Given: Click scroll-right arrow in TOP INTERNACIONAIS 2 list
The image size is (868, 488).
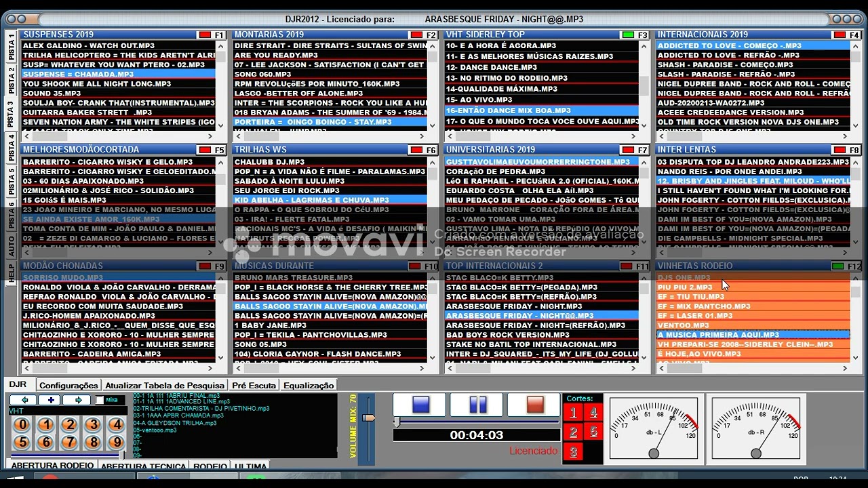Looking at the screenshot, I should 633,368.
